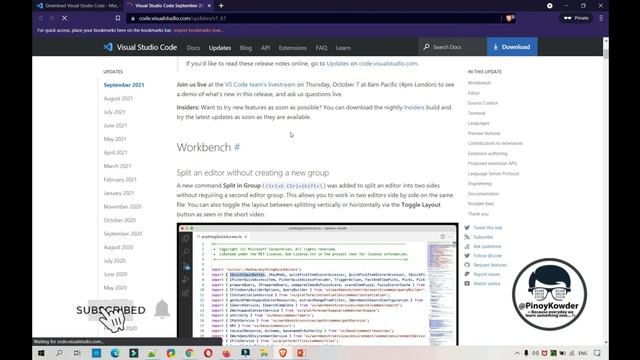Stop page loading with the X button
The image size is (640, 360).
point(64,18)
